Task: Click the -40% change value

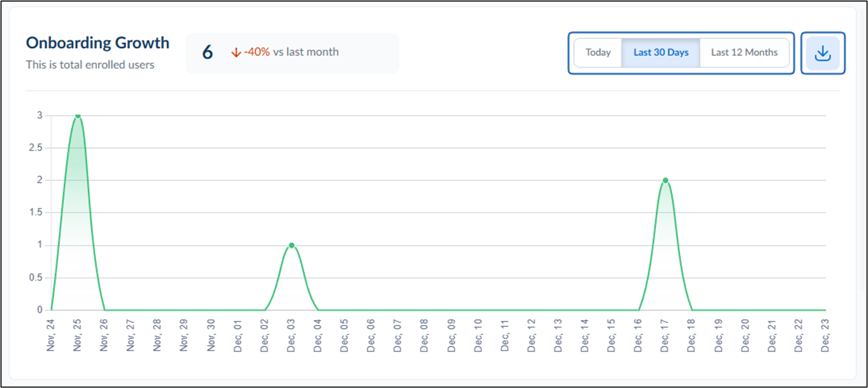Action: tap(257, 52)
